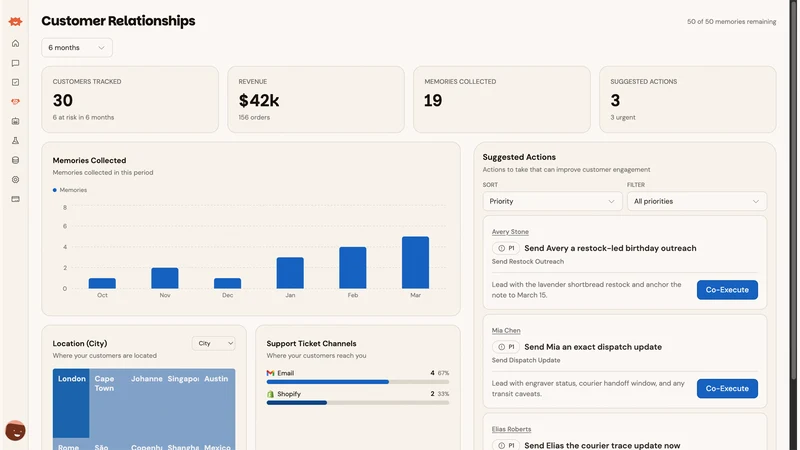Image resolution: width=800 pixels, height=450 pixels.
Task: Click the Revenue $42k stat card
Action: pyautogui.click(x=316, y=99)
